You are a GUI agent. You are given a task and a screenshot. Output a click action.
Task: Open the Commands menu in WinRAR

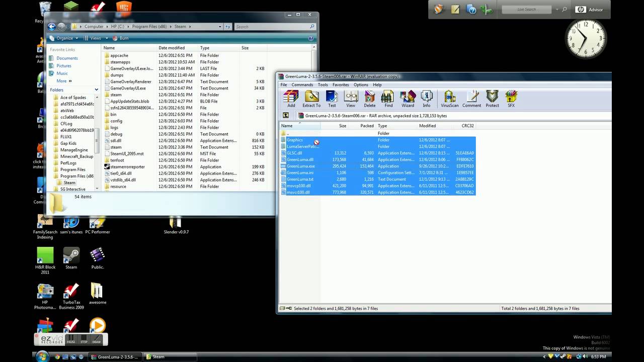[x=302, y=84]
